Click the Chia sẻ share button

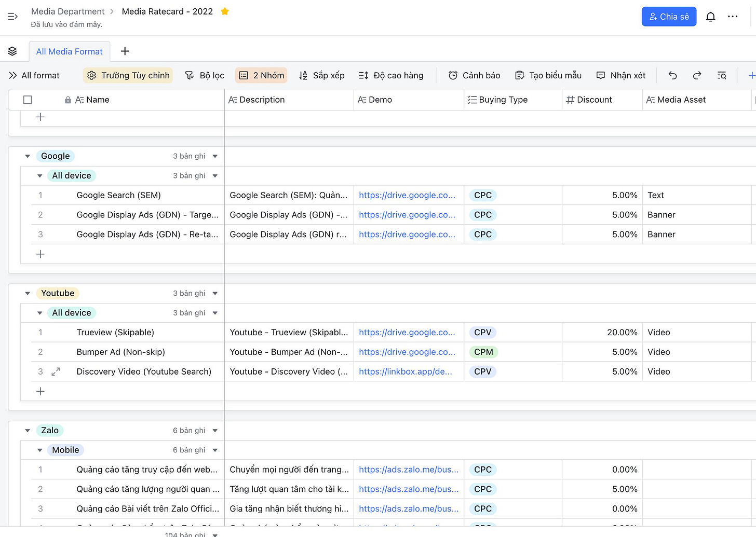669,17
